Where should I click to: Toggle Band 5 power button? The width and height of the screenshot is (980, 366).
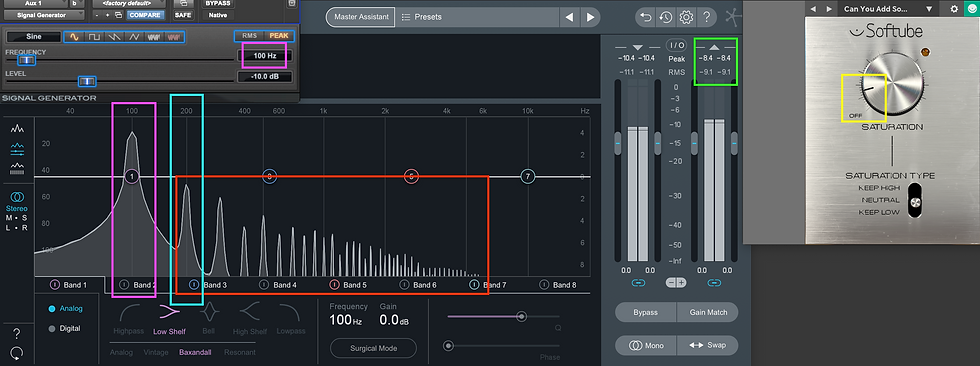tap(334, 285)
